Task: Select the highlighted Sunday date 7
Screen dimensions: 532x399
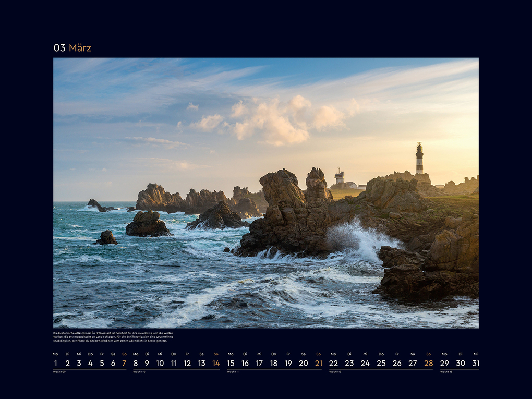Action: coord(124,362)
